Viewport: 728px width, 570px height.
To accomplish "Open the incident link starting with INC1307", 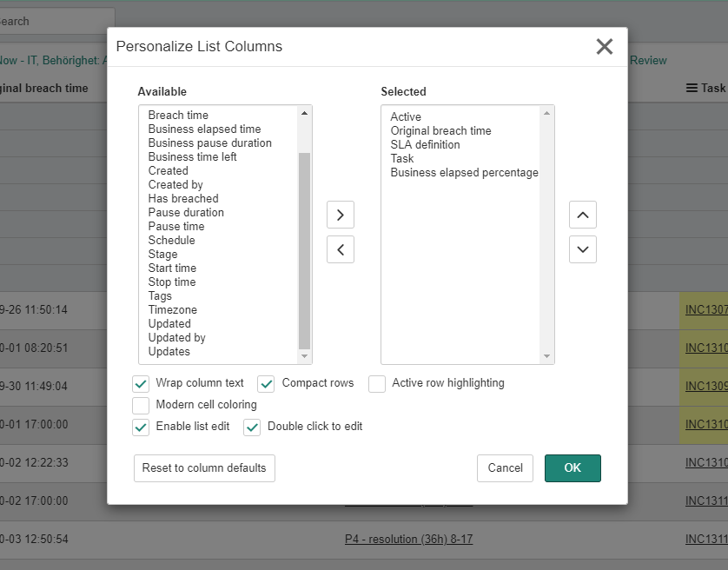I will [705, 310].
